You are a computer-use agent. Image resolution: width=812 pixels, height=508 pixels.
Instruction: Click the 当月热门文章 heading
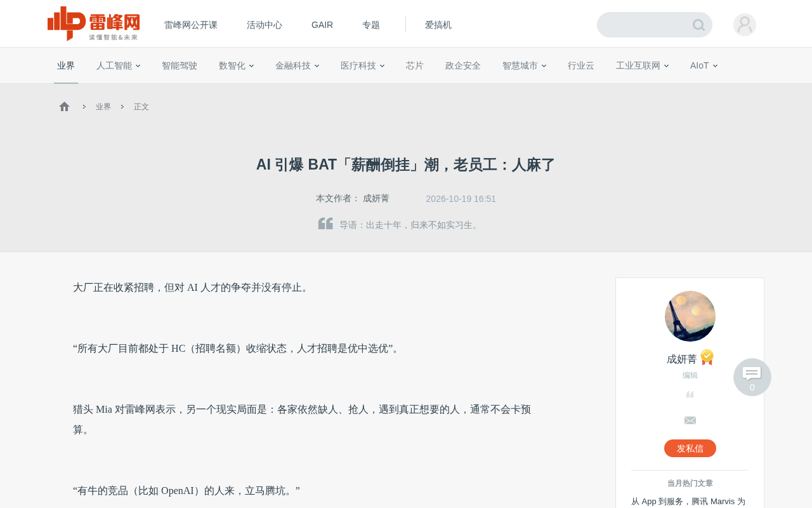click(690, 483)
